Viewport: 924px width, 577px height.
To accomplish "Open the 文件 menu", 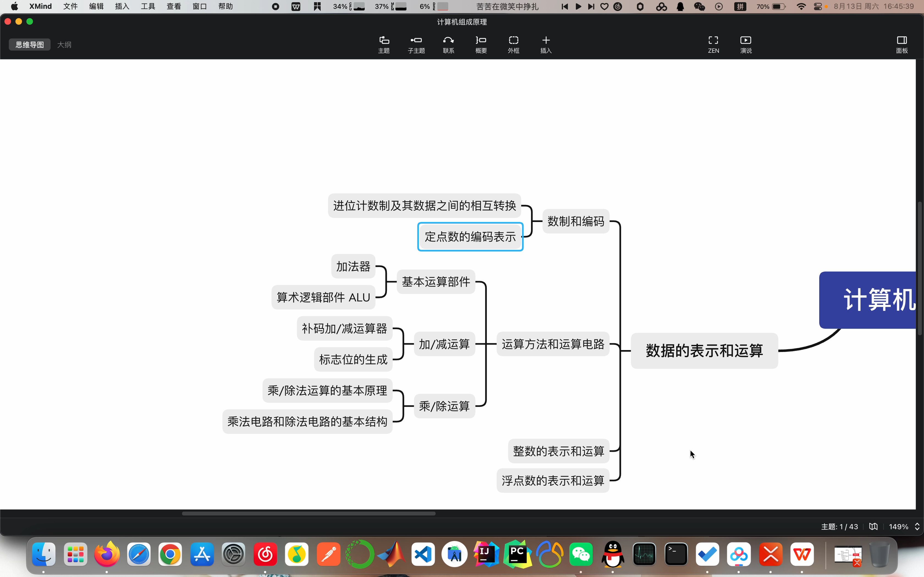I will [x=70, y=7].
